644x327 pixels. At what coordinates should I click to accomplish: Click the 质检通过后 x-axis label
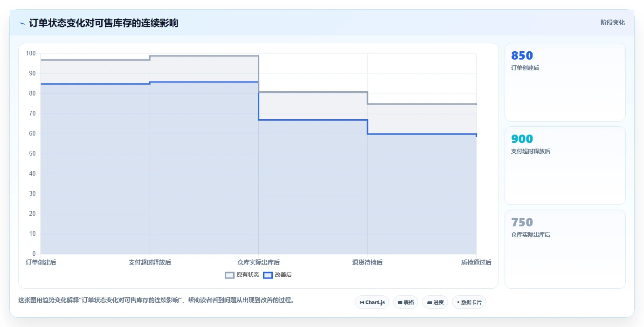point(476,263)
